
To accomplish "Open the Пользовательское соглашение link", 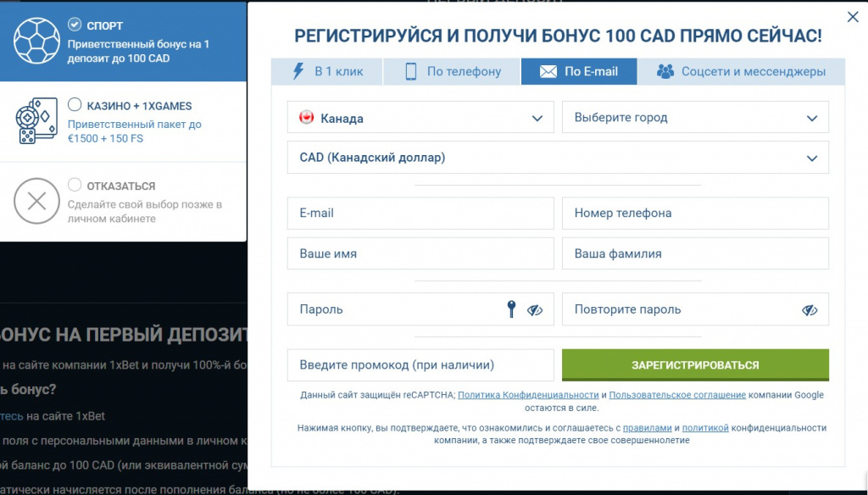I will 677,395.
